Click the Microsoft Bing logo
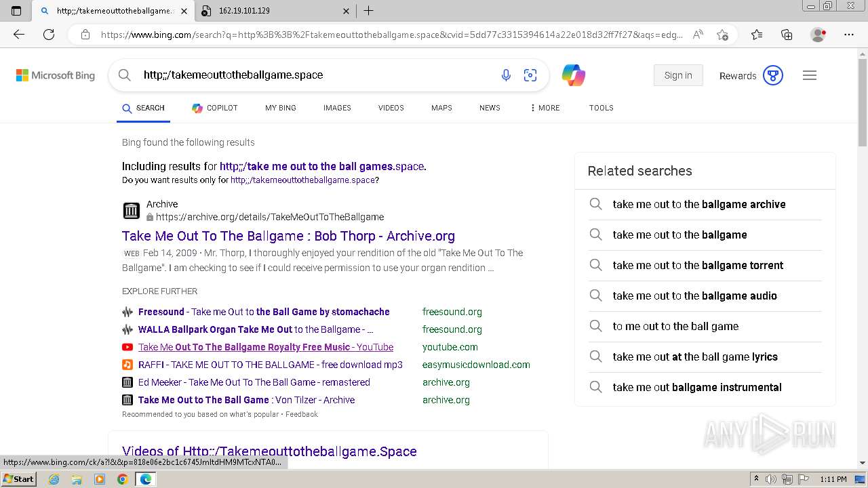The height and width of the screenshot is (488, 868). (x=56, y=75)
